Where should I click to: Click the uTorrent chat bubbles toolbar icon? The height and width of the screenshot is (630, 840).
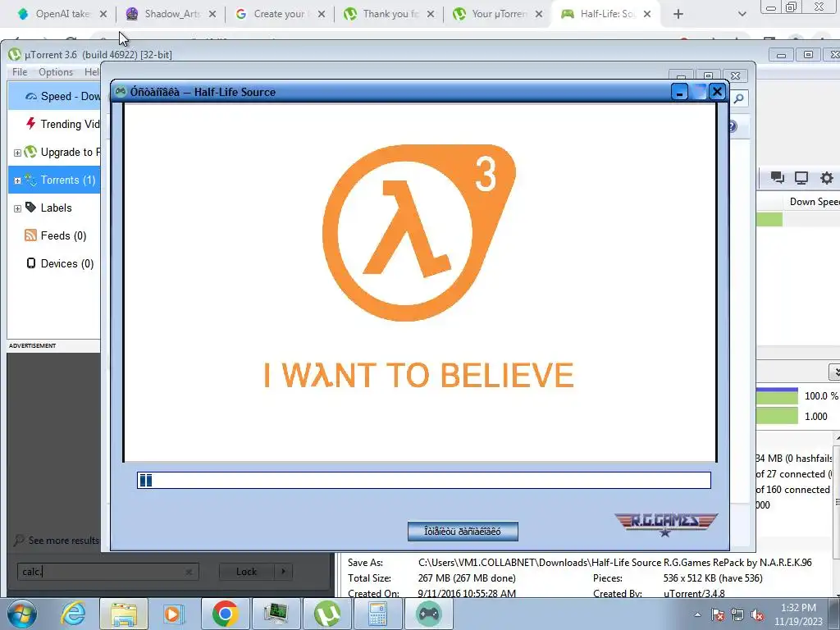777,178
